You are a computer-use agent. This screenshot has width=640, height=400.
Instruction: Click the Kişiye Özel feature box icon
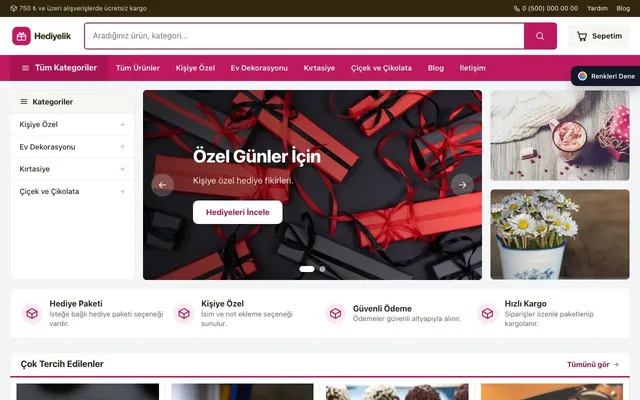pyautogui.click(x=184, y=313)
